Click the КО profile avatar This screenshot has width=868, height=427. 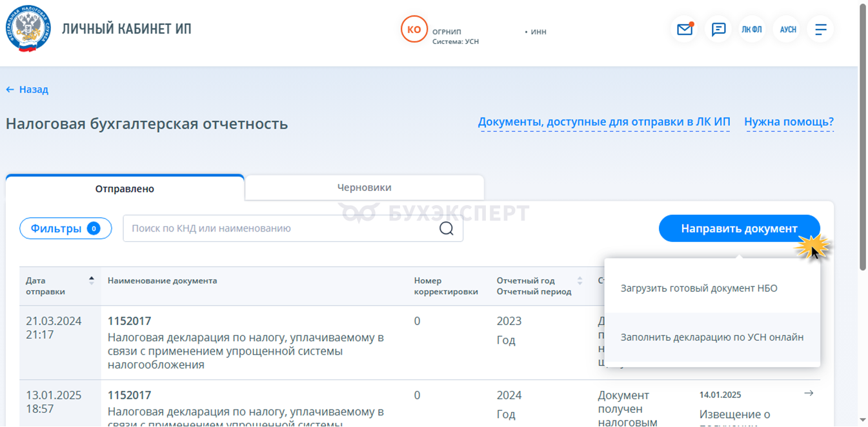(414, 30)
